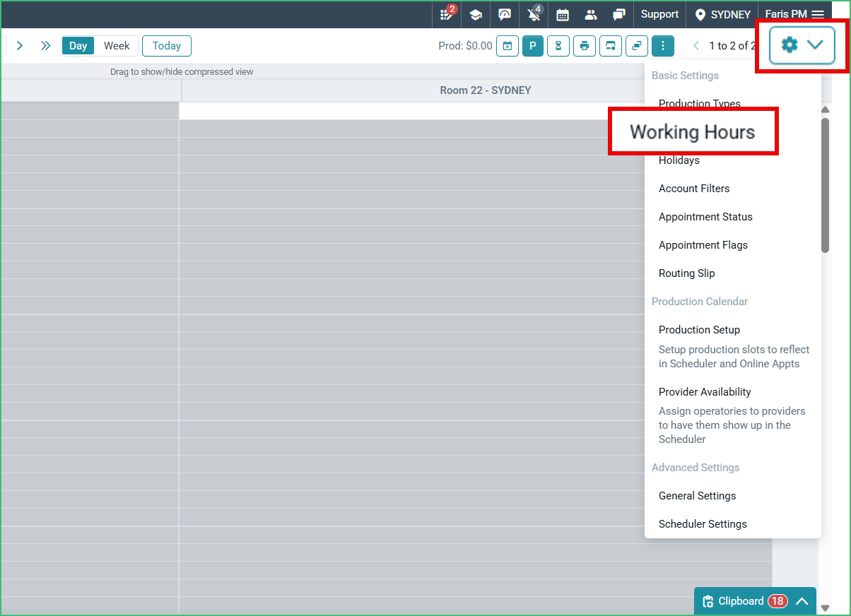Viewport: 851px width, 616px height.
Task: Click the Room 22 - SYDNEY column header
Action: 485,90
